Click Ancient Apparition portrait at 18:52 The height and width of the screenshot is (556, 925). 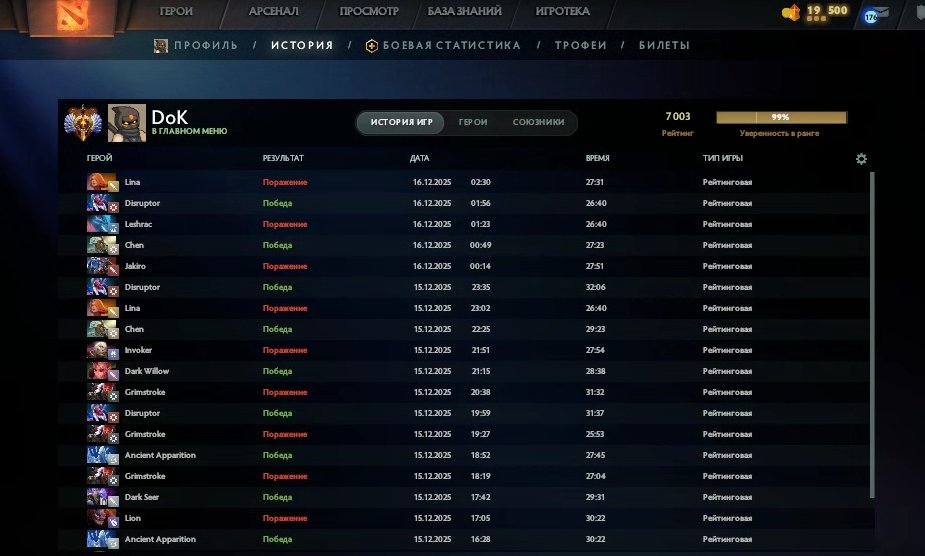[x=103, y=455]
